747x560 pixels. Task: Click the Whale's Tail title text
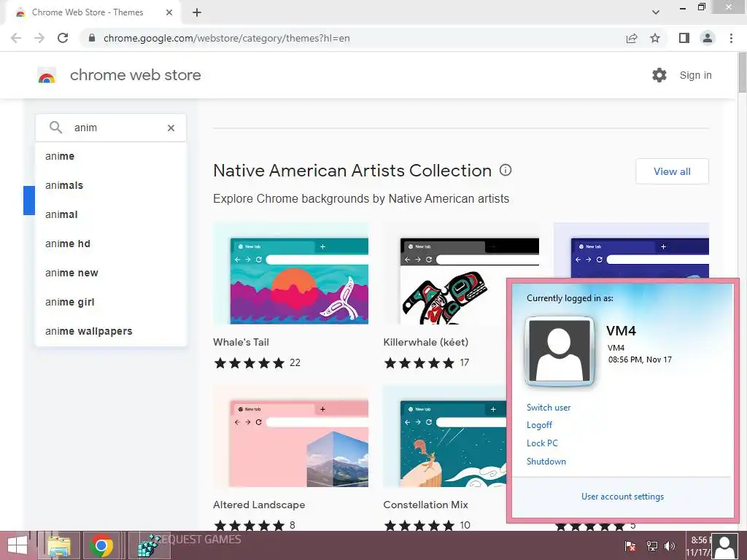(x=241, y=342)
